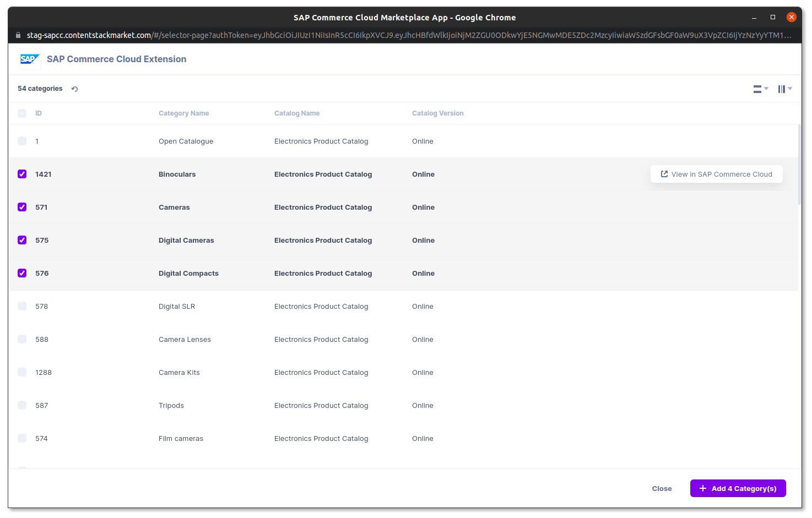The image size is (812, 518).
Task: Click the Digital SLR category name
Action: pyautogui.click(x=177, y=306)
